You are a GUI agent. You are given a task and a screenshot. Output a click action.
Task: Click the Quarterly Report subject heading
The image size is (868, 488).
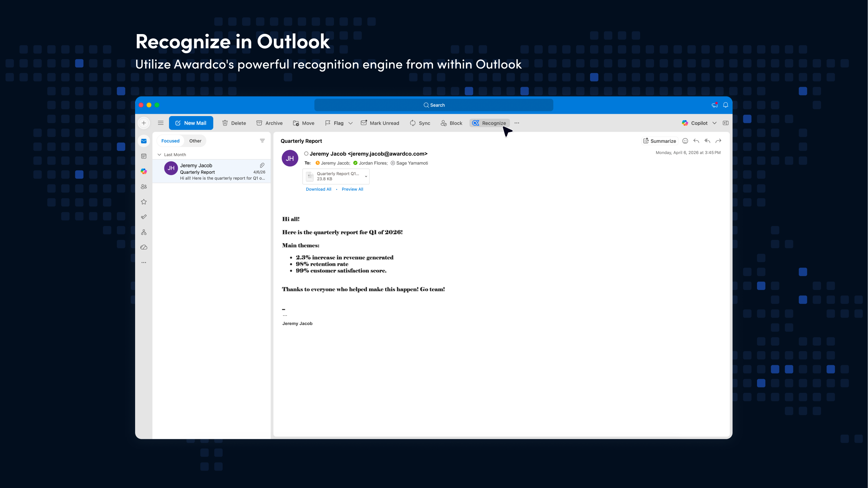(301, 141)
